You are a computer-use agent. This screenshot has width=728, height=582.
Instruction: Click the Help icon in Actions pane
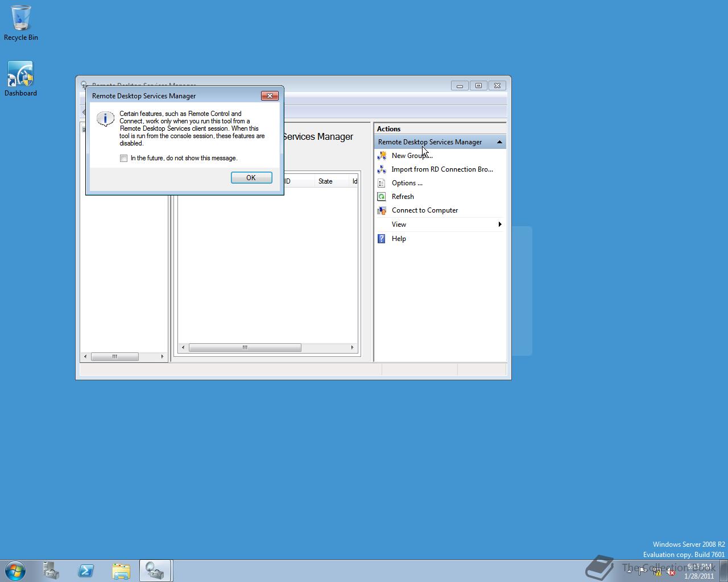tap(382, 239)
